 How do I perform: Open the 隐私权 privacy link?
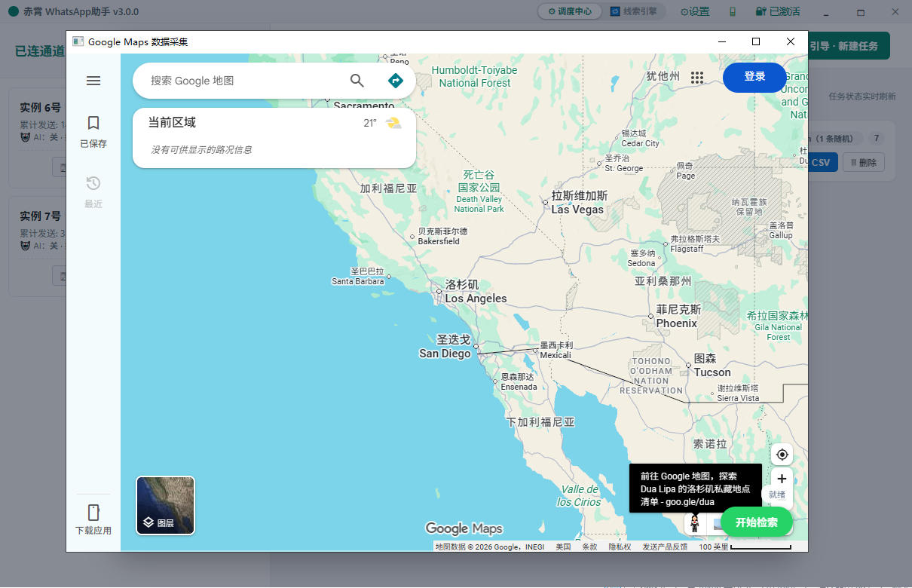(x=620, y=547)
